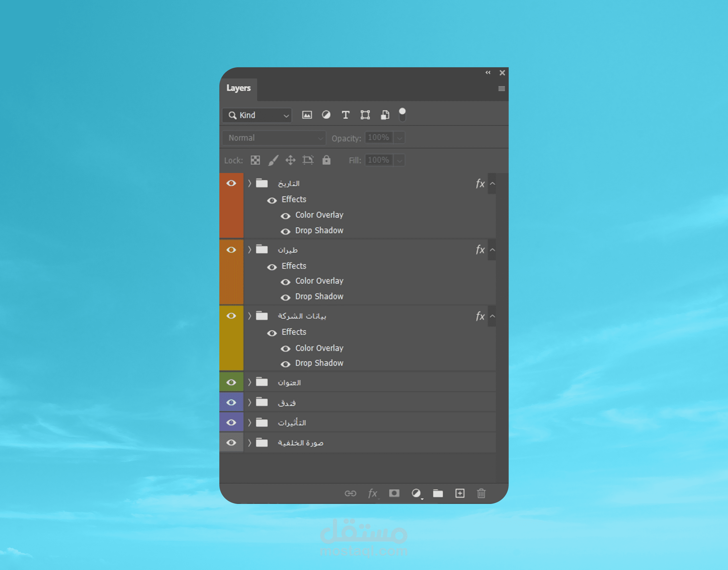Click the create new group folder icon
Image resolution: width=728 pixels, height=570 pixels.
438,493
